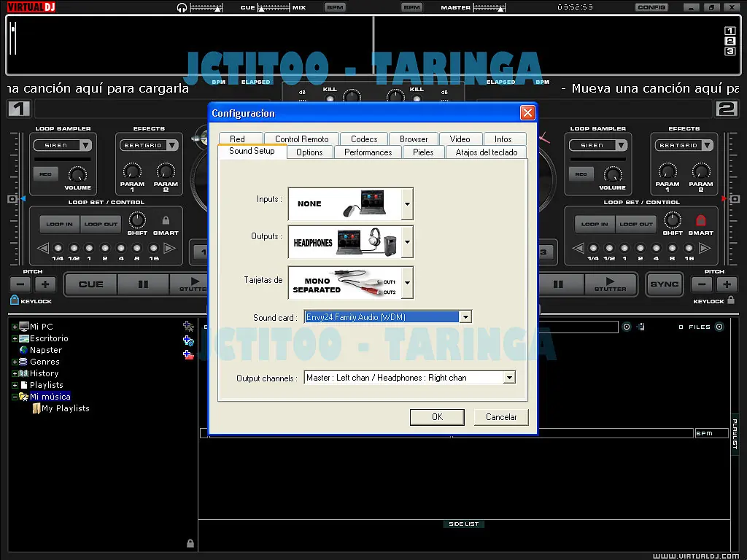The image size is (747, 560).
Task: Click the left deck KEYLOCK padlock icon
Action: 15,300
